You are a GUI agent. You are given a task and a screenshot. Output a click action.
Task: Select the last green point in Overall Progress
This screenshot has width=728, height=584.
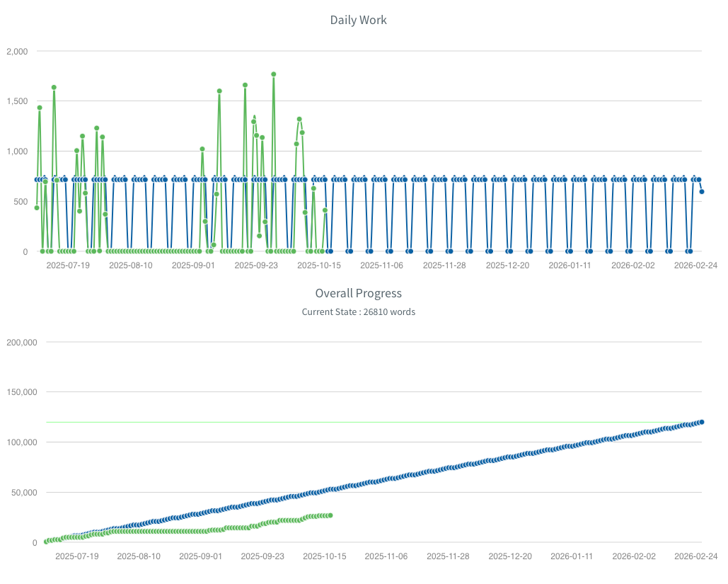pyautogui.click(x=330, y=515)
